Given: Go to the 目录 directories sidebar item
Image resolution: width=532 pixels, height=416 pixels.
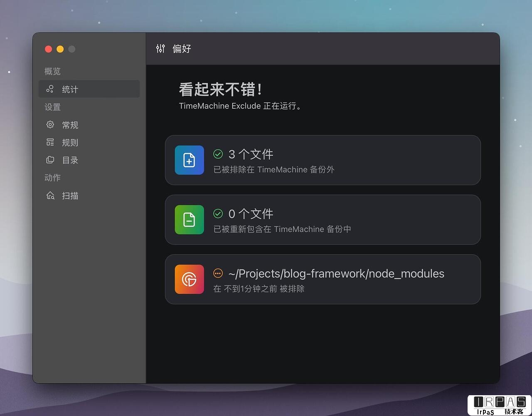Looking at the screenshot, I should [x=89, y=160].
